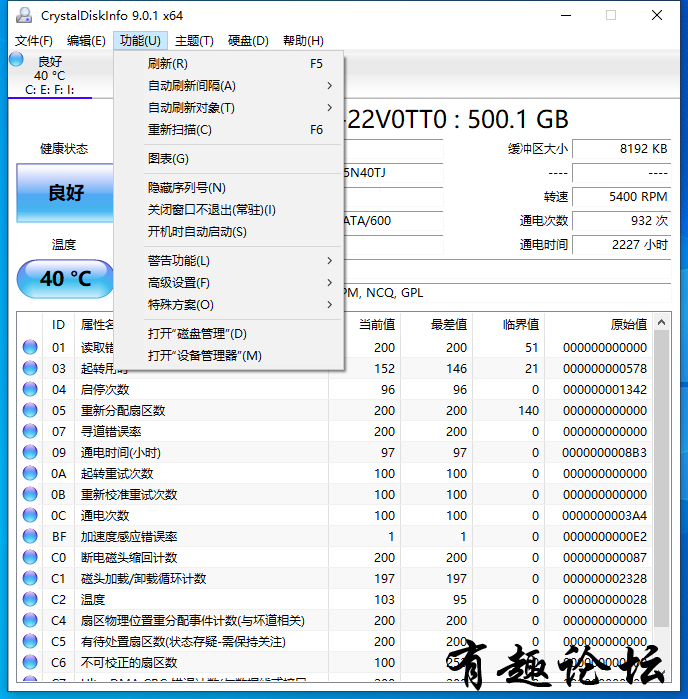Expand 高级设置(F) submenu
Image resolution: width=688 pixels, height=699 pixels.
pyautogui.click(x=229, y=283)
